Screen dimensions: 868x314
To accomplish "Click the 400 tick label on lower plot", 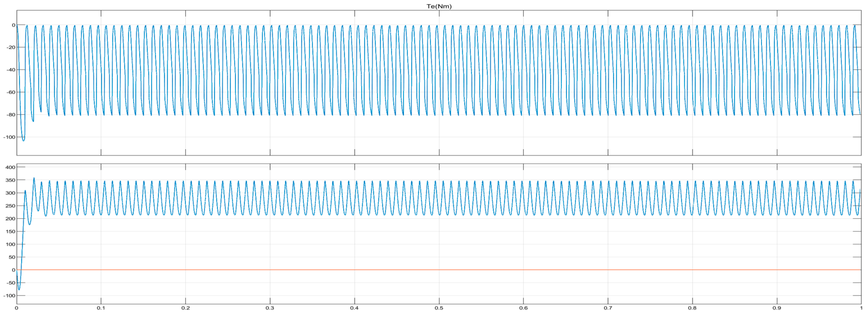I will click(10, 167).
